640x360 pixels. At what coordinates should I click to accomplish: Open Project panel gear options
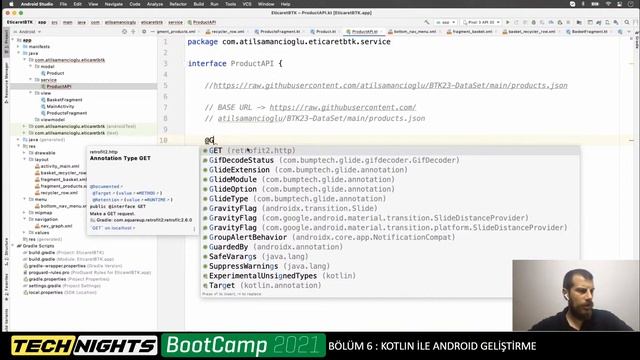click(x=144, y=31)
